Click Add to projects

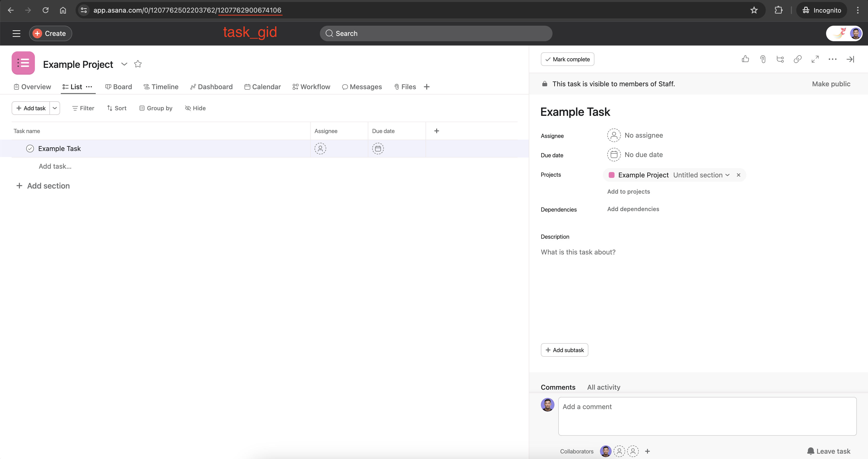click(x=628, y=191)
